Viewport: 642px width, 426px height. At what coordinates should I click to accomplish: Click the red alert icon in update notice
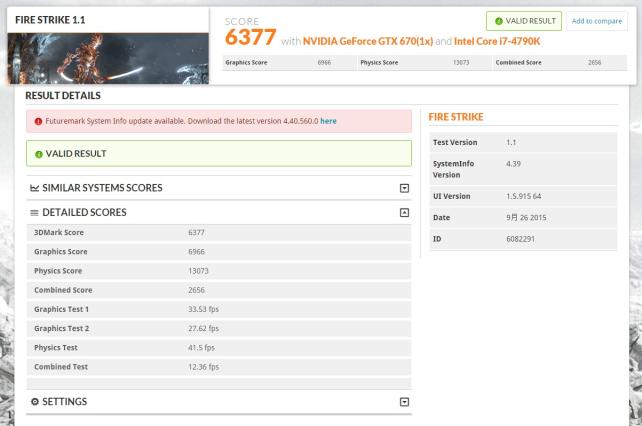pos(38,121)
